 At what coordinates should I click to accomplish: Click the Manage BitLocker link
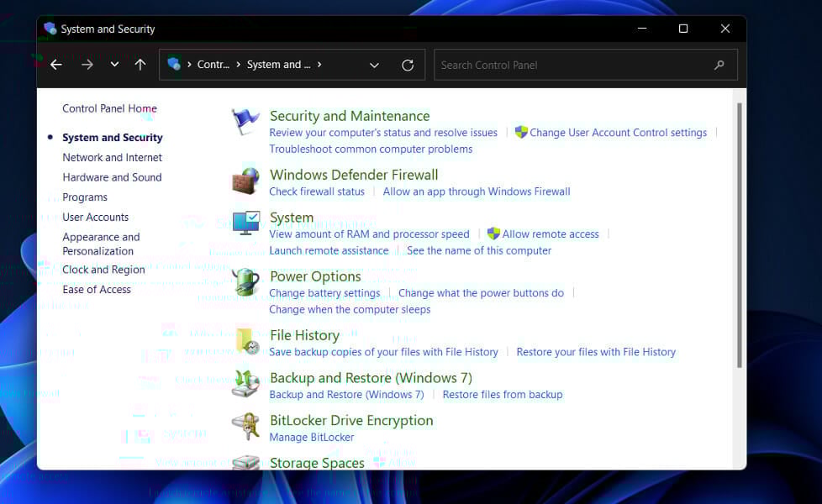pos(311,437)
